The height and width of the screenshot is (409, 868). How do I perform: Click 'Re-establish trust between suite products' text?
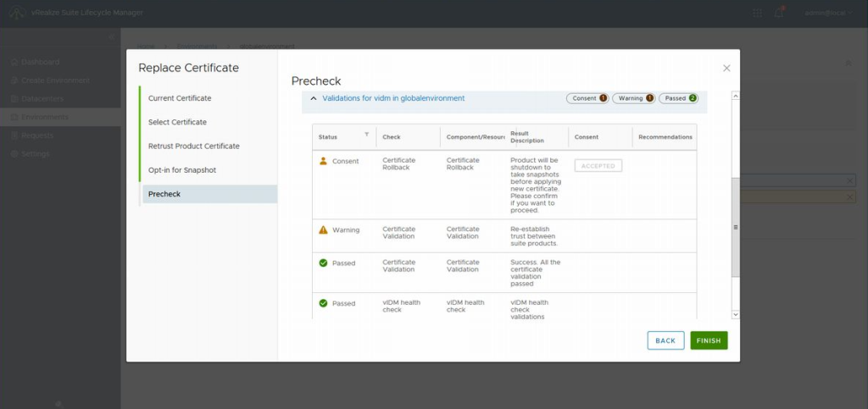point(534,236)
